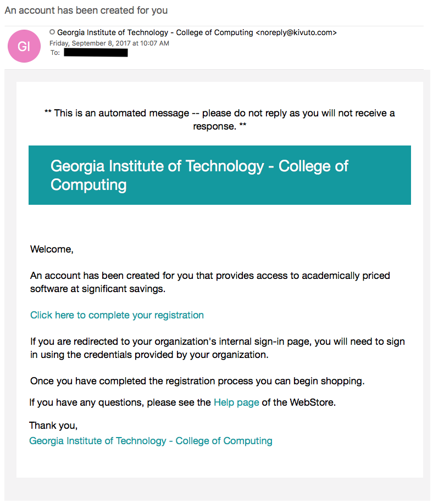The width and height of the screenshot is (433, 504).
Task: Click the teal College of Computing banner
Action: click(220, 175)
